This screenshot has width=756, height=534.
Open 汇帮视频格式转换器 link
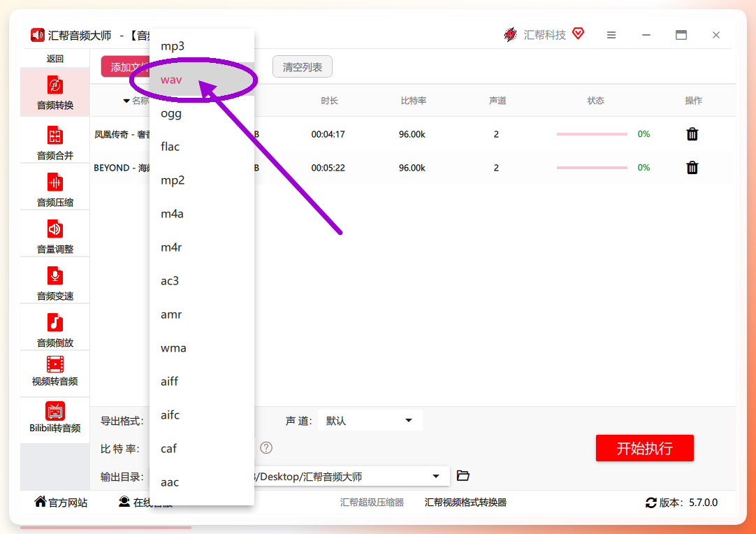tap(465, 503)
